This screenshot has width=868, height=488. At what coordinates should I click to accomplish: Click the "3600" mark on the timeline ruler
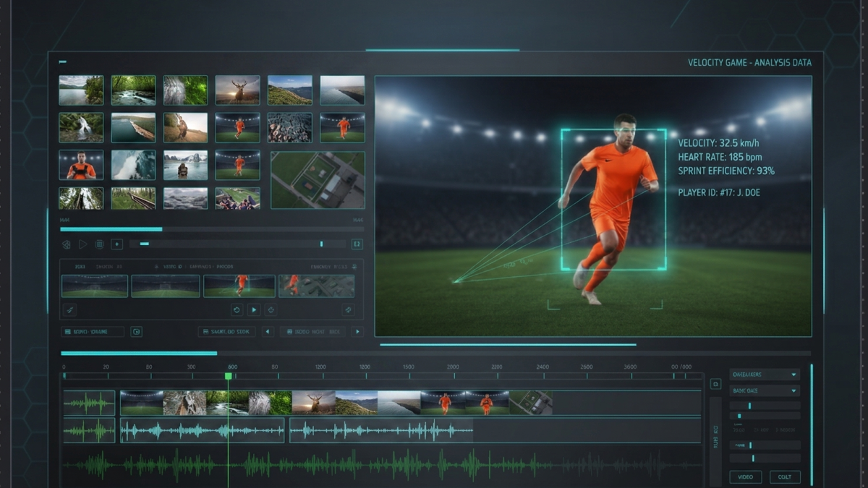click(x=630, y=367)
